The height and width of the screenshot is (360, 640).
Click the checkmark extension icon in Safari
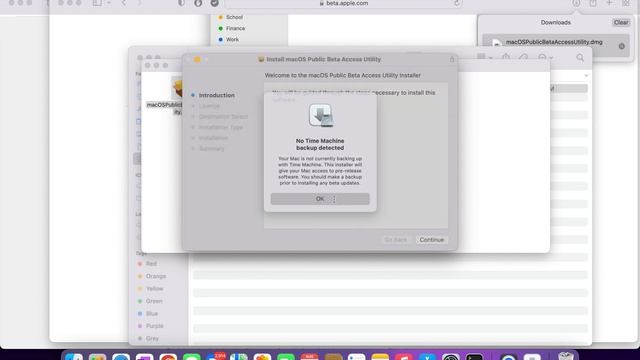[214, 3]
